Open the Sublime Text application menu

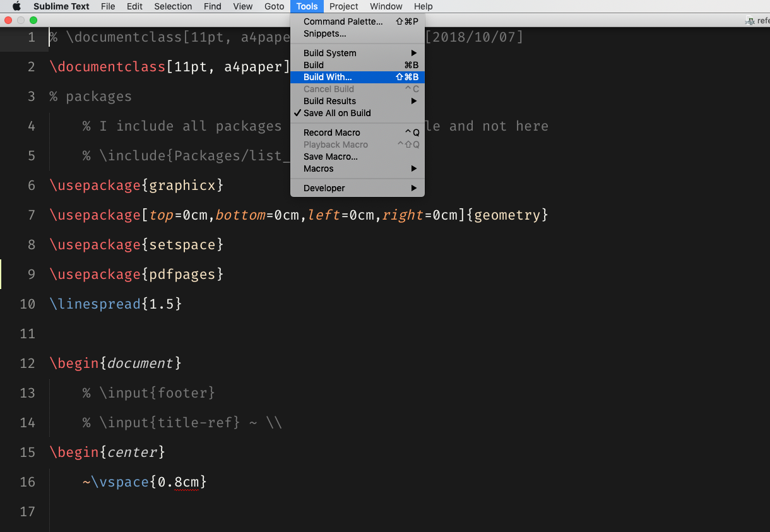click(x=61, y=6)
